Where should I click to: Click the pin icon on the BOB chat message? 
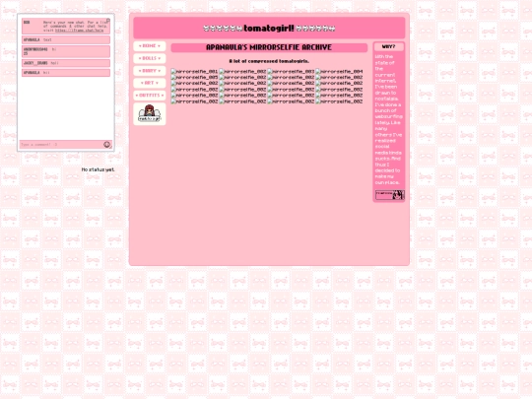point(108,21)
